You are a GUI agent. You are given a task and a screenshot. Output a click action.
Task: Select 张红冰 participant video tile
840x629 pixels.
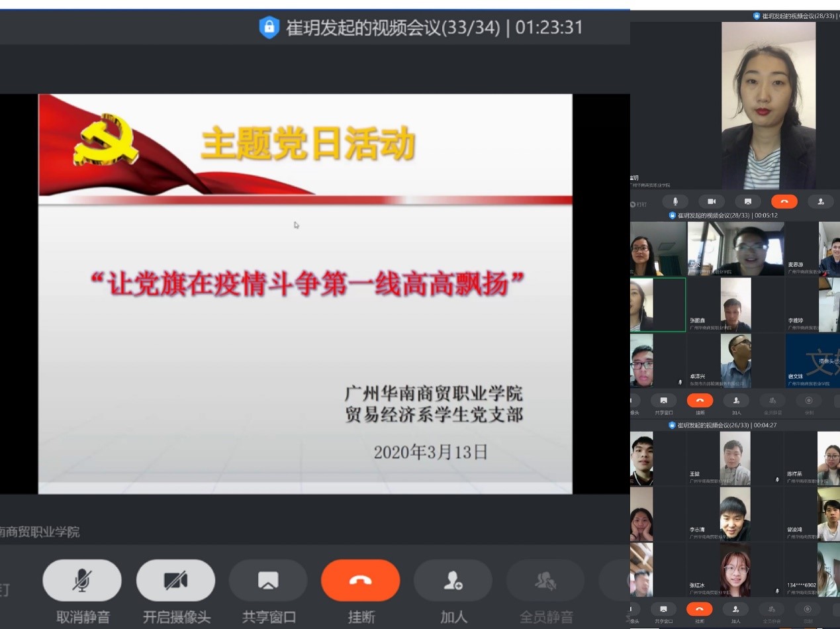pos(735,569)
